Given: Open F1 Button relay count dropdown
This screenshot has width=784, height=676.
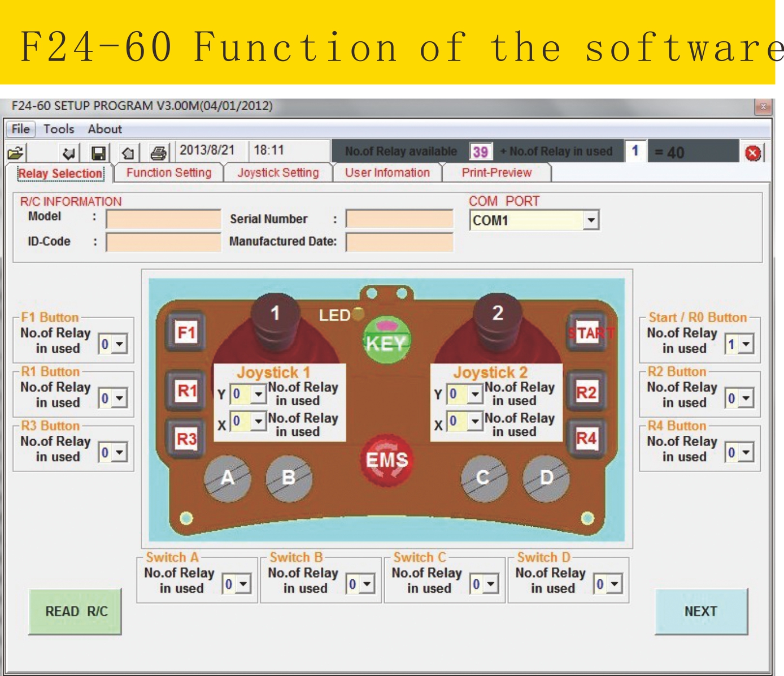Looking at the screenshot, I should click(120, 344).
